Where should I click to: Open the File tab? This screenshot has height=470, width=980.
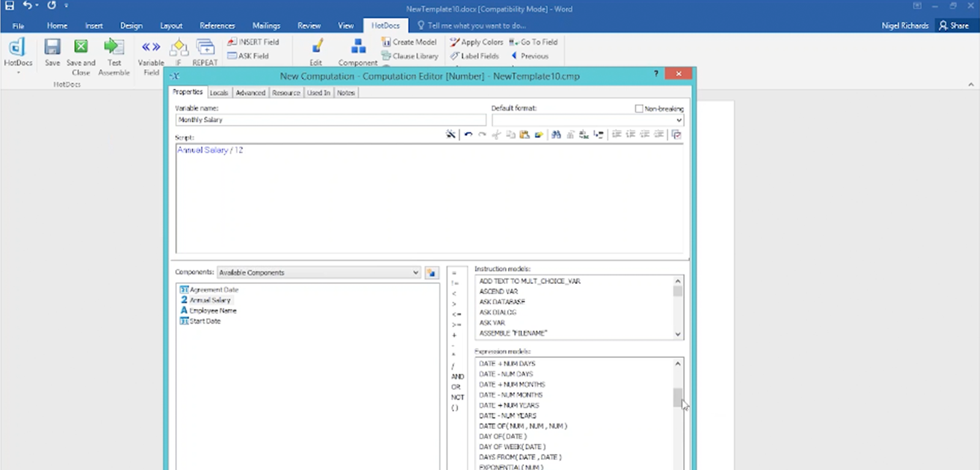pyautogui.click(x=18, y=26)
